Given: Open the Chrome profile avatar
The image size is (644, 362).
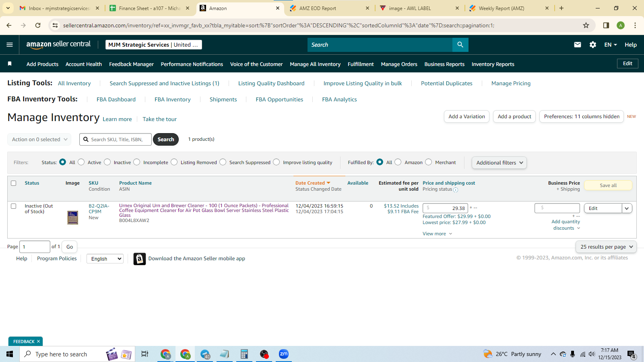Looking at the screenshot, I should coord(621,25).
